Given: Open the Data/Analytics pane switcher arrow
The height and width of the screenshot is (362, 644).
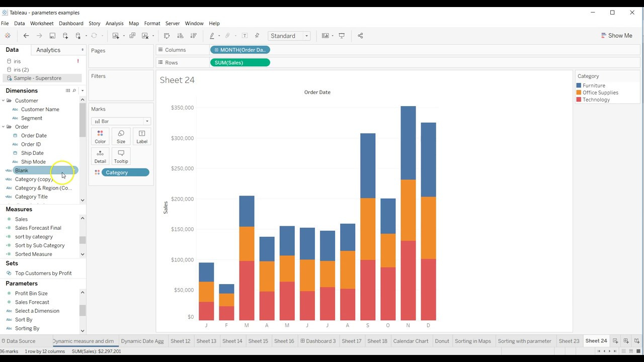Looking at the screenshot, I should (83, 50).
